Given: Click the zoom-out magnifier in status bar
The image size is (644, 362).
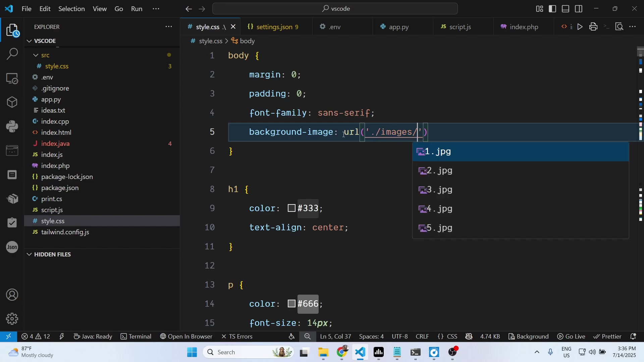Looking at the screenshot, I should point(308,337).
